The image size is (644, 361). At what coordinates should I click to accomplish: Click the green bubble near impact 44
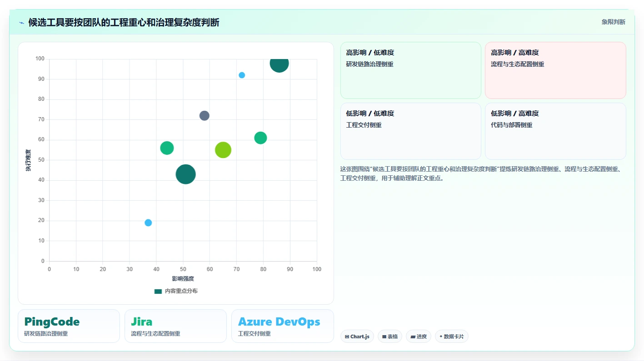(167, 148)
